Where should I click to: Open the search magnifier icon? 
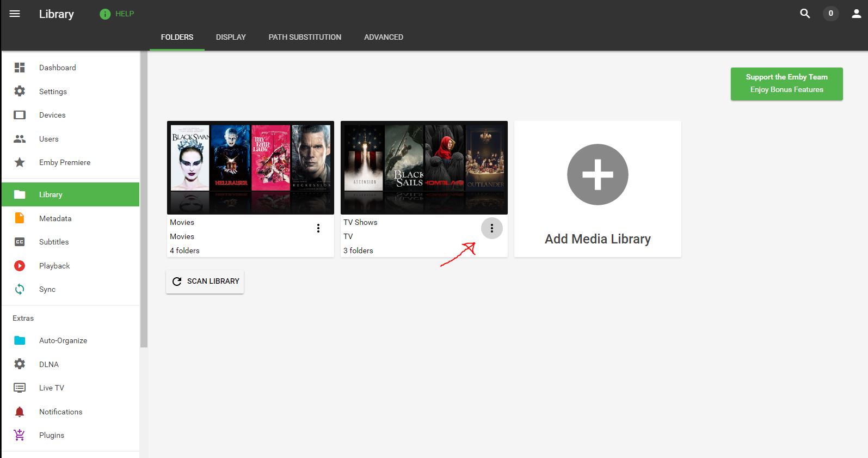[805, 14]
